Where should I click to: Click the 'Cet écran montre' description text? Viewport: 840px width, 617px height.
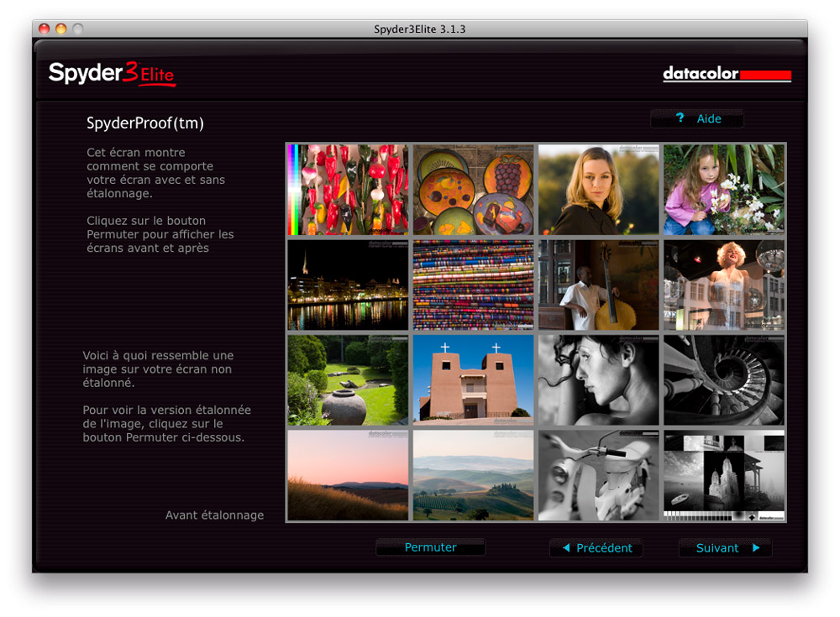pyautogui.click(x=156, y=173)
